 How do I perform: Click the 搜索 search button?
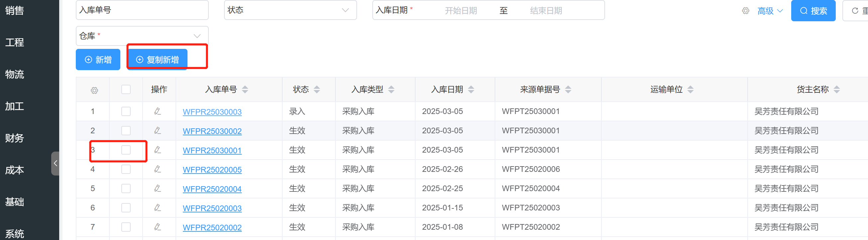click(813, 11)
